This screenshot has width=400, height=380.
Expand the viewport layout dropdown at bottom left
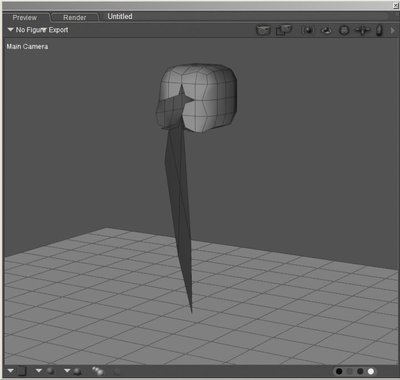click(x=11, y=371)
